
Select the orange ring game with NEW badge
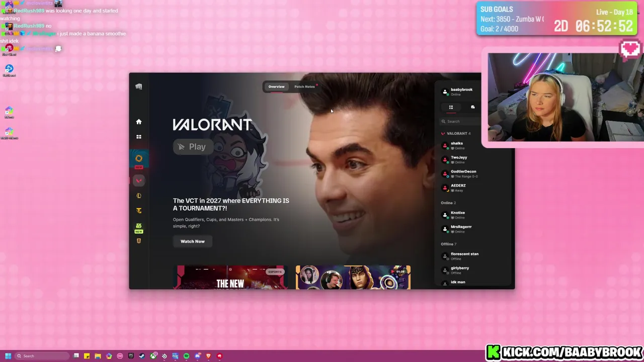139,158
